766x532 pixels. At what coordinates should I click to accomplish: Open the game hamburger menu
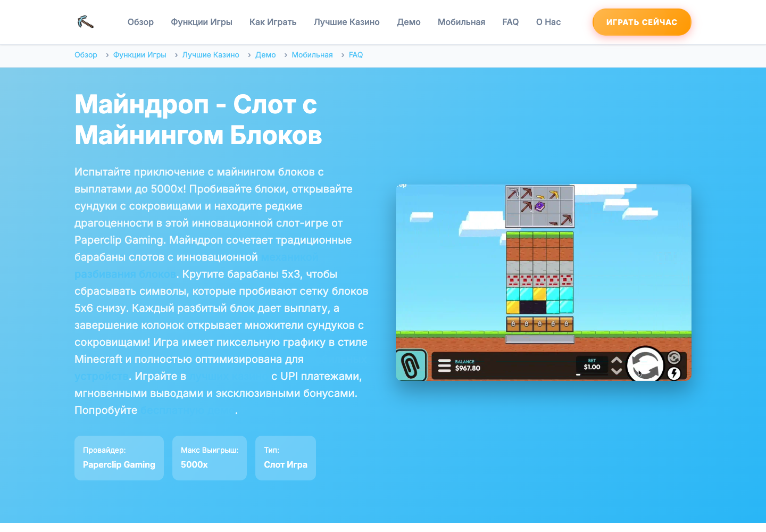444,365
